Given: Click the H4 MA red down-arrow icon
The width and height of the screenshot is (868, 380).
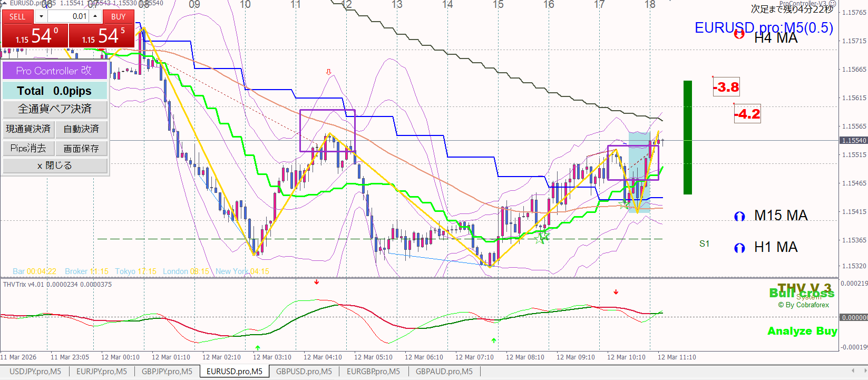Looking at the screenshot, I should [739, 34].
